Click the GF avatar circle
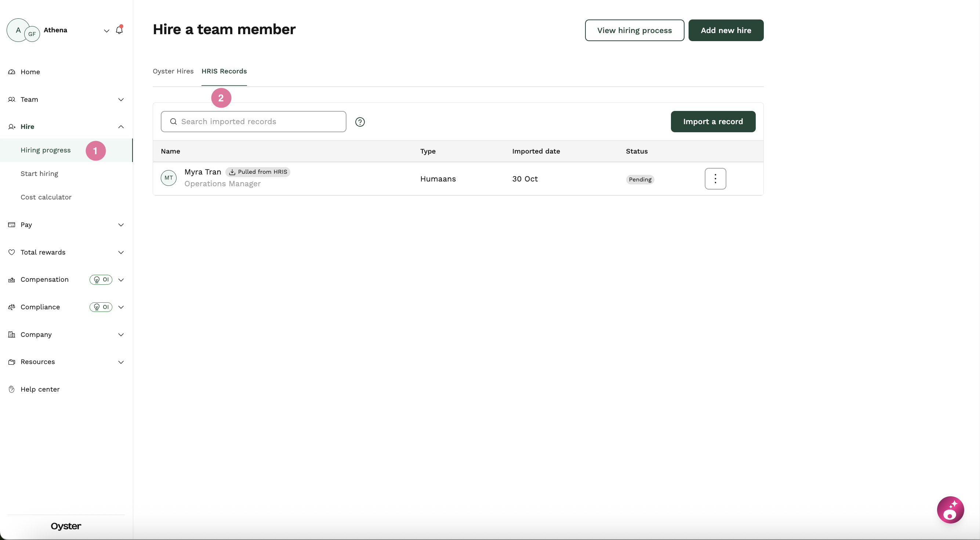The height and width of the screenshot is (540, 980). coord(32,34)
